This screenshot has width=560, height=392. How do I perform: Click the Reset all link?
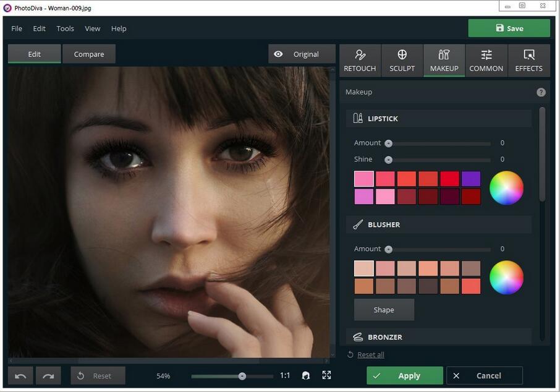[x=371, y=354]
